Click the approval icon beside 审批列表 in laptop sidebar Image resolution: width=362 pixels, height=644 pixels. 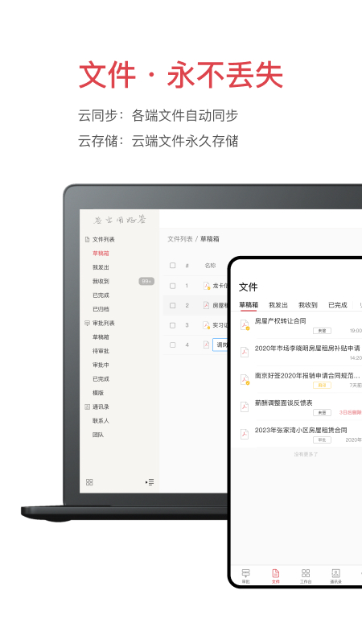87,324
